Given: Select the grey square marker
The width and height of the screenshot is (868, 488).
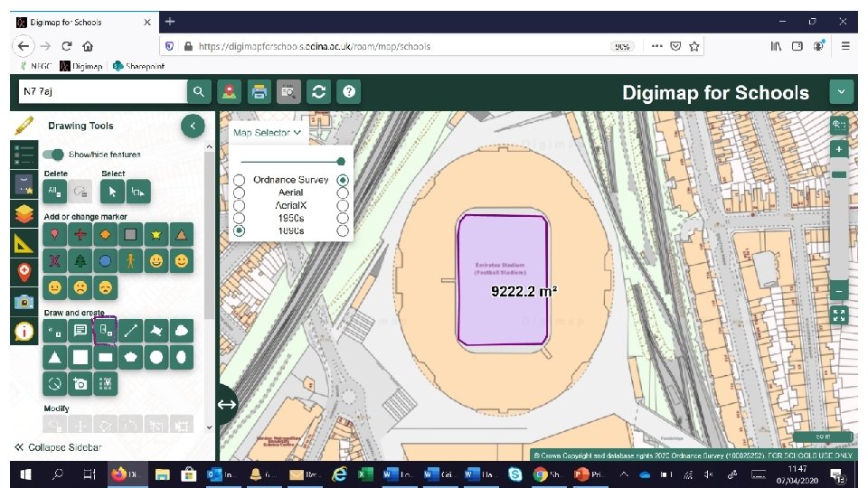Looking at the screenshot, I should (x=130, y=235).
